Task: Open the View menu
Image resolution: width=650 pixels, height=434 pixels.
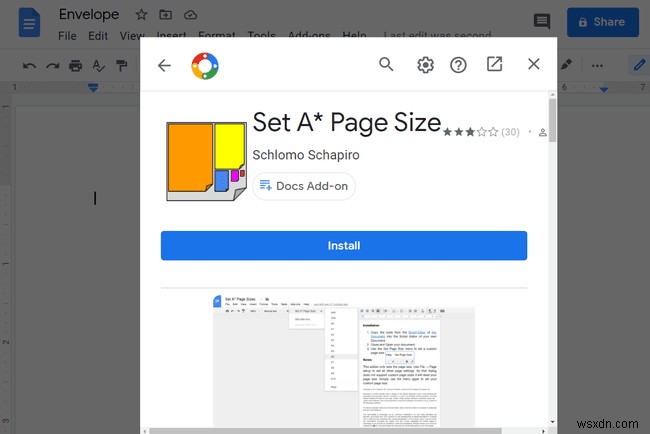Action: click(132, 36)
